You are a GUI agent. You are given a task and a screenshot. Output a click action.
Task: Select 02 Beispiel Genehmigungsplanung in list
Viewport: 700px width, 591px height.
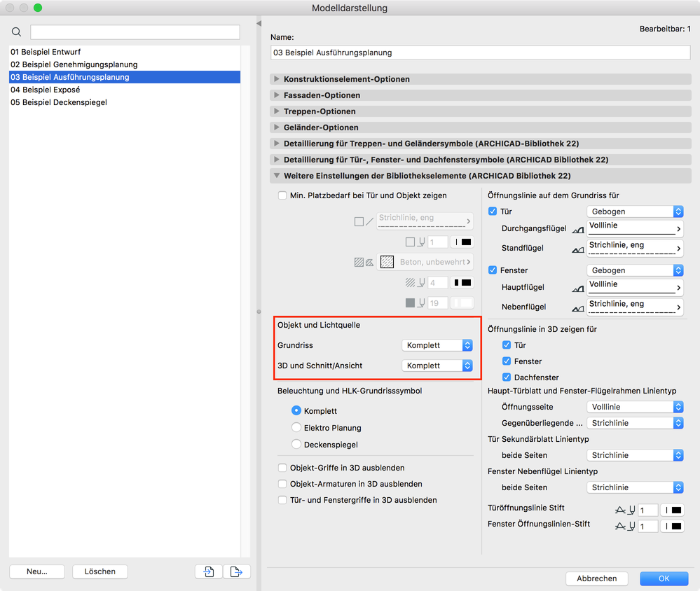[125, 64]
